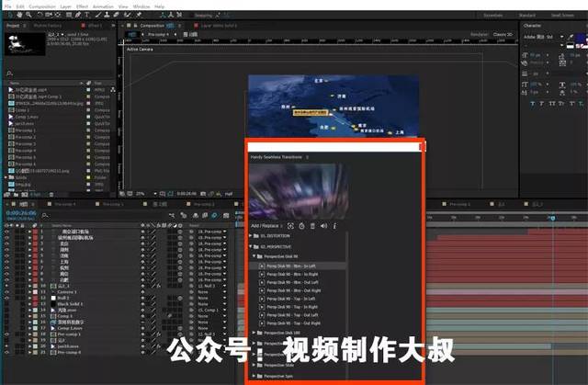The height and width of the screenshot is (385, 588).
Task: Select the Unified Camera tool
Action: tap(49, 15)
